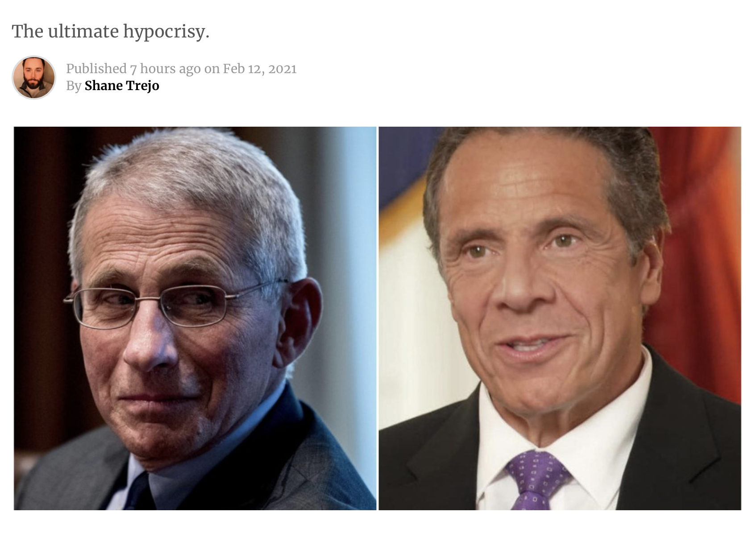The width and height of the screenshot is (756, 537).
Task: Click the '7 hours ago' timestamp
Action: coord(166,69)
